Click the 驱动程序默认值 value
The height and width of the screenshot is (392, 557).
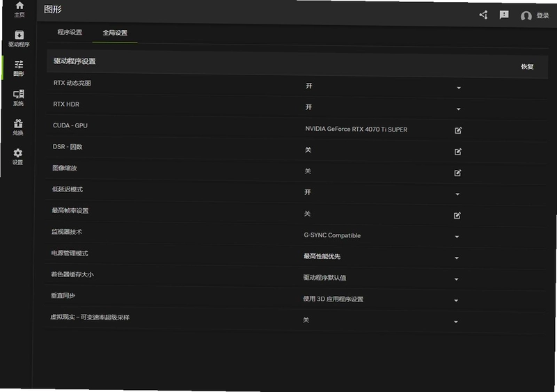coord(324,278)
